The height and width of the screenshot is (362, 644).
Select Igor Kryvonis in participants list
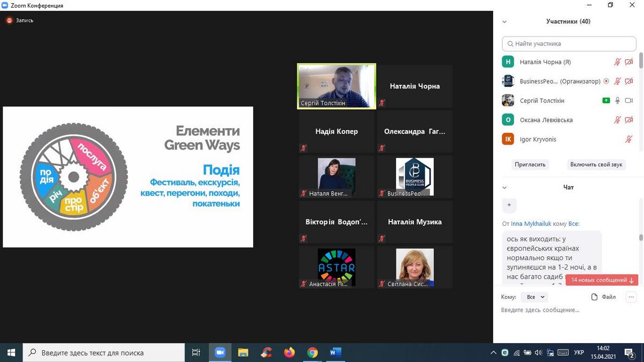click(538, 139)
